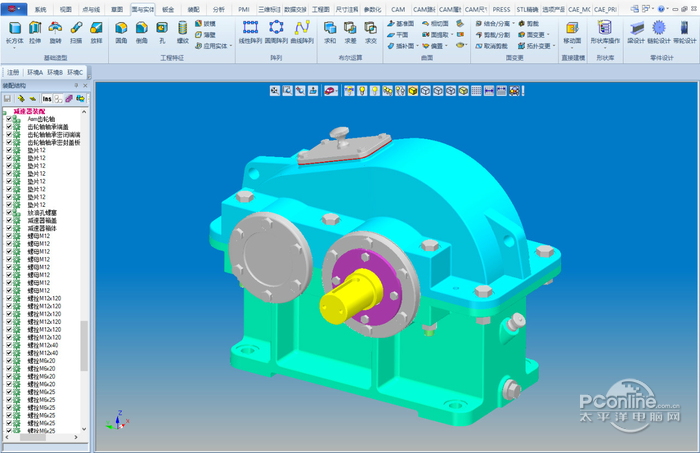
Task: Click the Ins button in assembly panel
Action: tap(47, 99)
